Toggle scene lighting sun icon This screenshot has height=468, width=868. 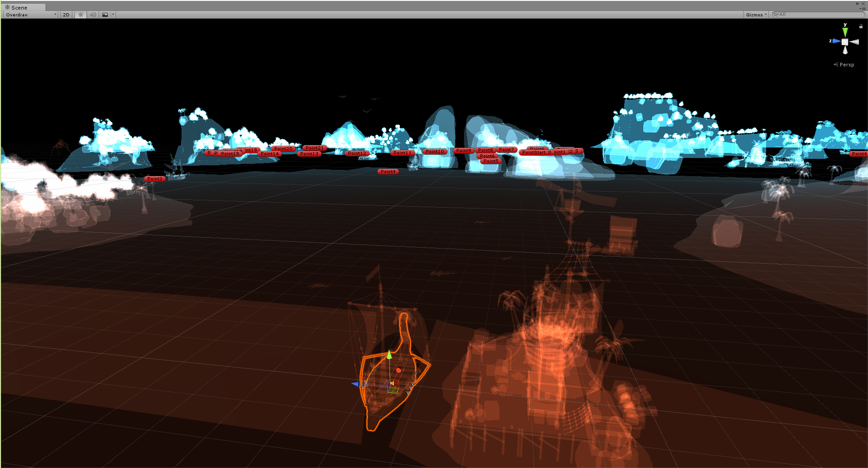[x=81, y=15]
